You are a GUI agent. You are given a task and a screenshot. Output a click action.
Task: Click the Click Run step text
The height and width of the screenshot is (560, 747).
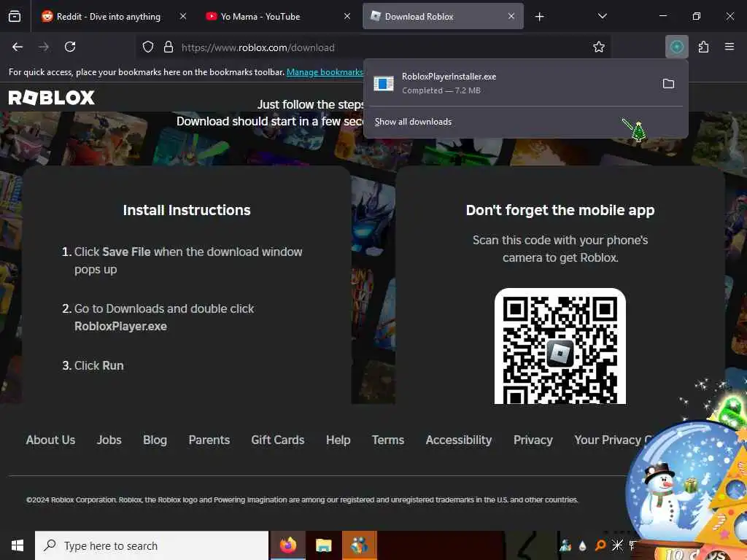[98, 365]
